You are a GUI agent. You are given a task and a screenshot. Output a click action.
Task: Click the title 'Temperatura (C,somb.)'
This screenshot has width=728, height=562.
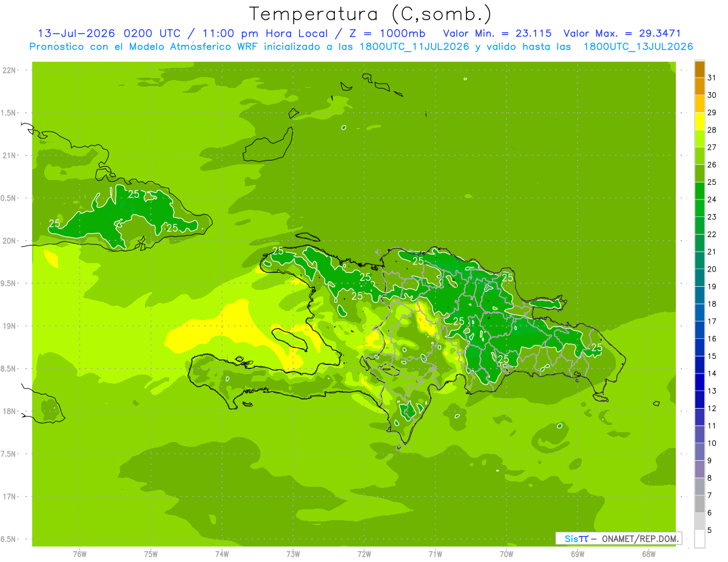pyautogui.click(x=371, y=14)
